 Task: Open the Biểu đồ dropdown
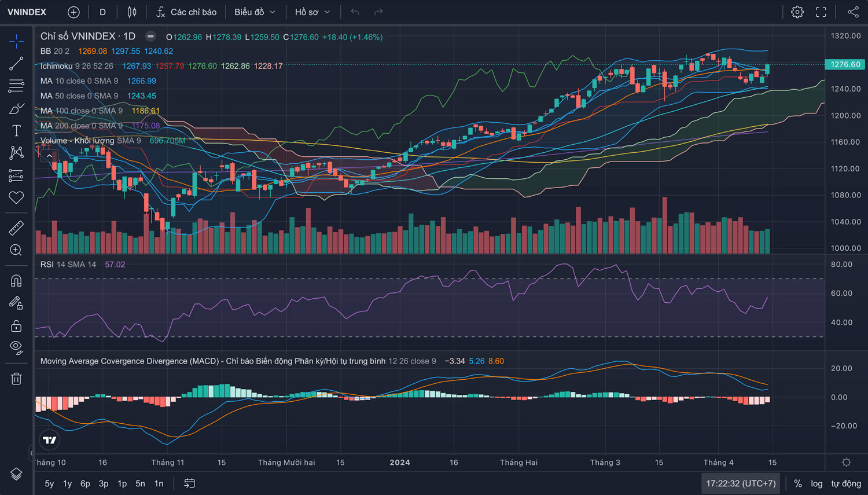tap(255, 12)
